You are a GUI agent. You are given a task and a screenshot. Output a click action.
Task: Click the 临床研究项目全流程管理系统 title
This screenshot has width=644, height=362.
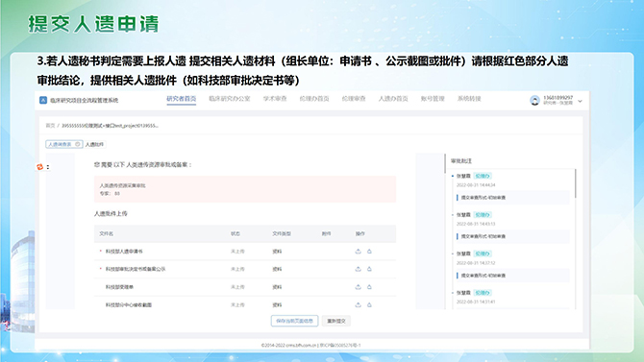tap(85, 100)
